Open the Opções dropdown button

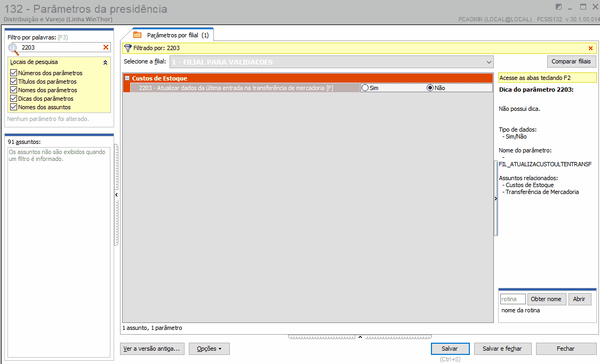[x=209, y=349]
